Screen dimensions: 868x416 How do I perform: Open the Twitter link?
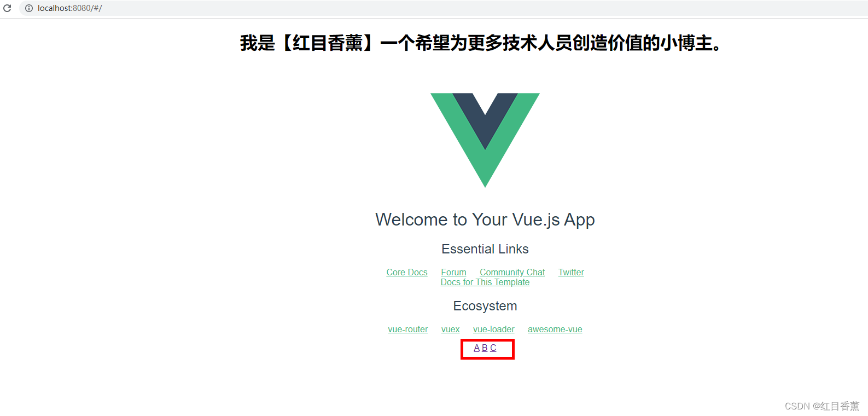[x=571, y=272]
